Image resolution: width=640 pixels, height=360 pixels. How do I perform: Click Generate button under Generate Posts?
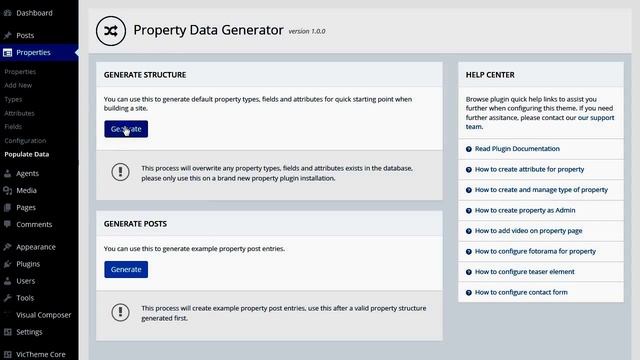[126, 269]
